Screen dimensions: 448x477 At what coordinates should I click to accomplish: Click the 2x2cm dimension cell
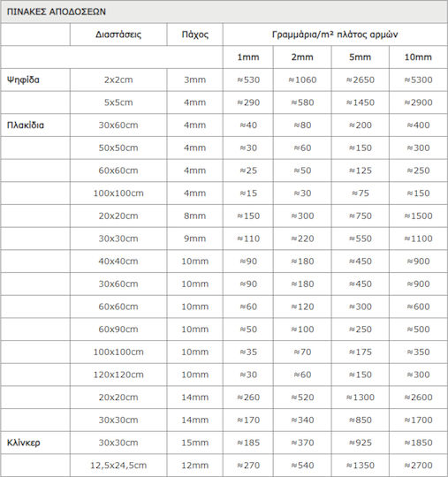(118, 80)
